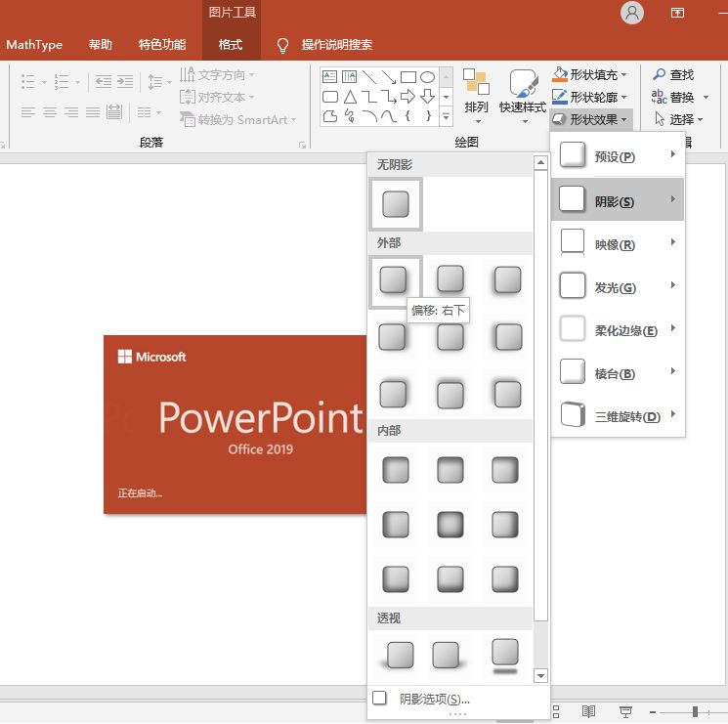Start slide show from status bar
Screen dimensions: 728x724
click(x=625, y=711)
